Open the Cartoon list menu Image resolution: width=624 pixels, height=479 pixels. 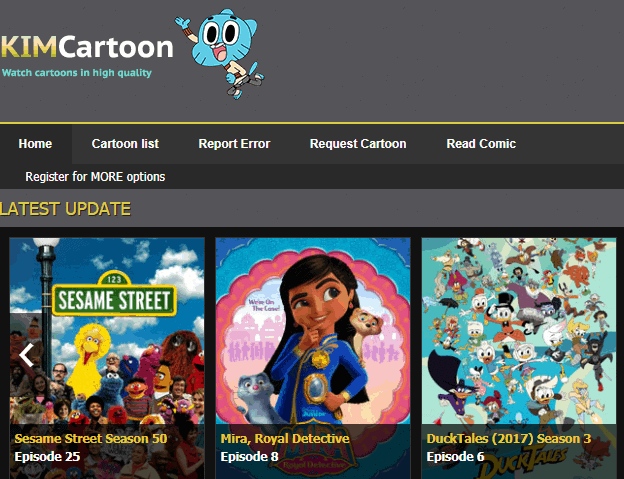(125, 144)
